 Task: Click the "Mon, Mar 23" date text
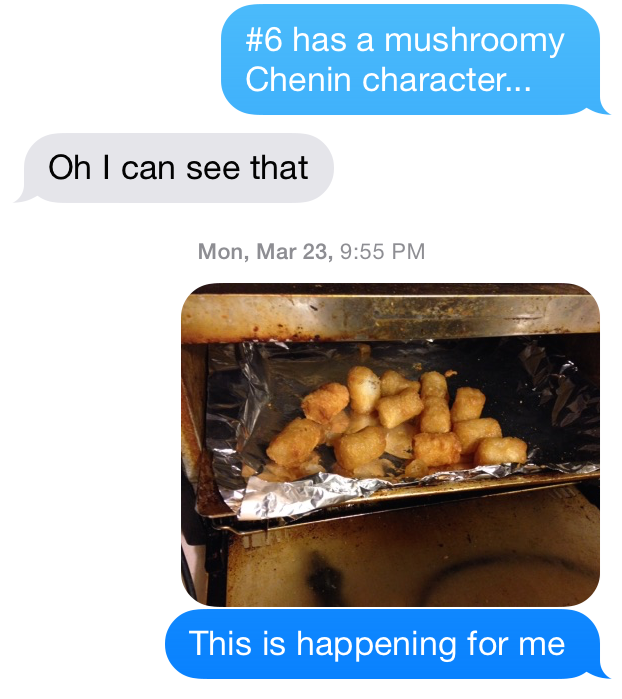265,252
